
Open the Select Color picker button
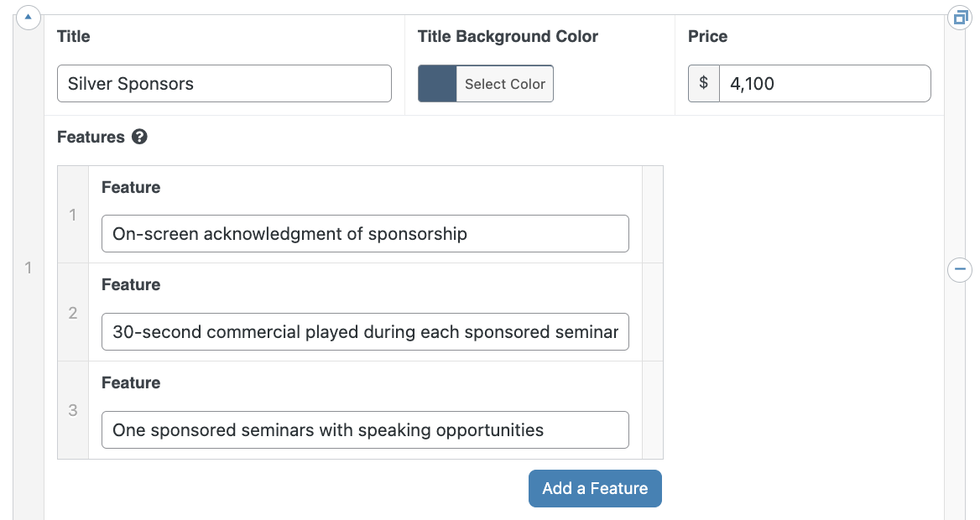pyautogui.click(x=505, y=84)
